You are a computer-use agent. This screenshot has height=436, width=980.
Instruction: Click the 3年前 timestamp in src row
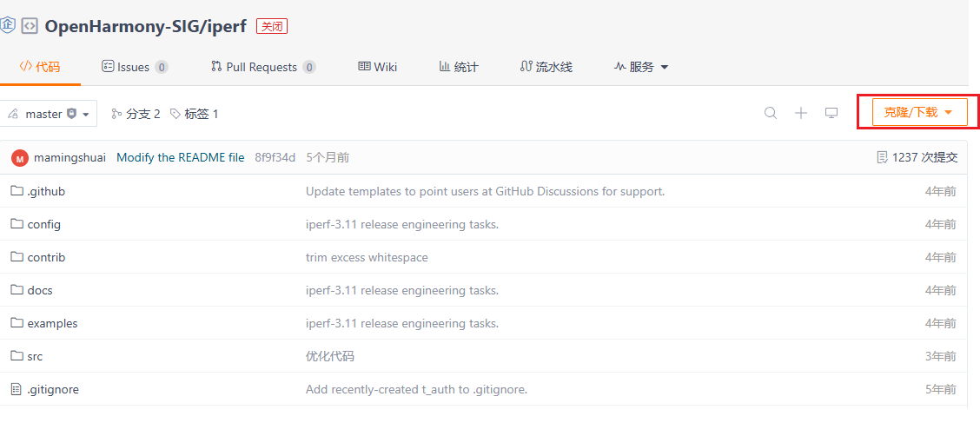[941, 357]
